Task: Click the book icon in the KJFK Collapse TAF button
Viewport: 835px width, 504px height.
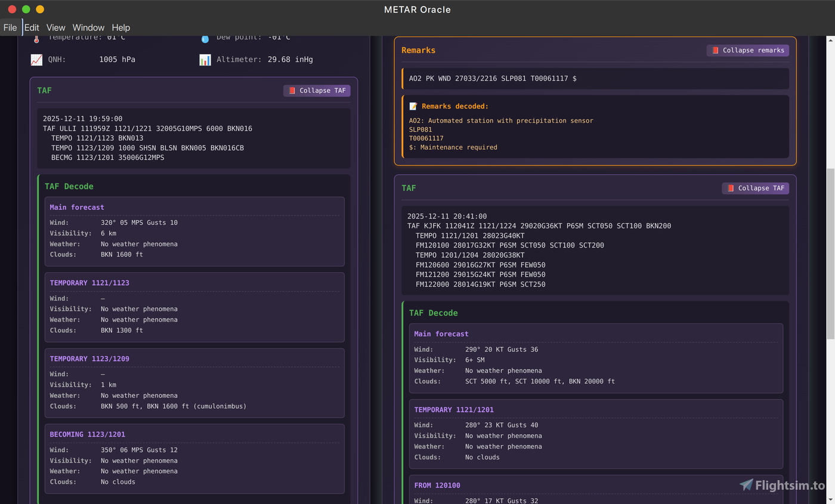Action: pos(730,188)
